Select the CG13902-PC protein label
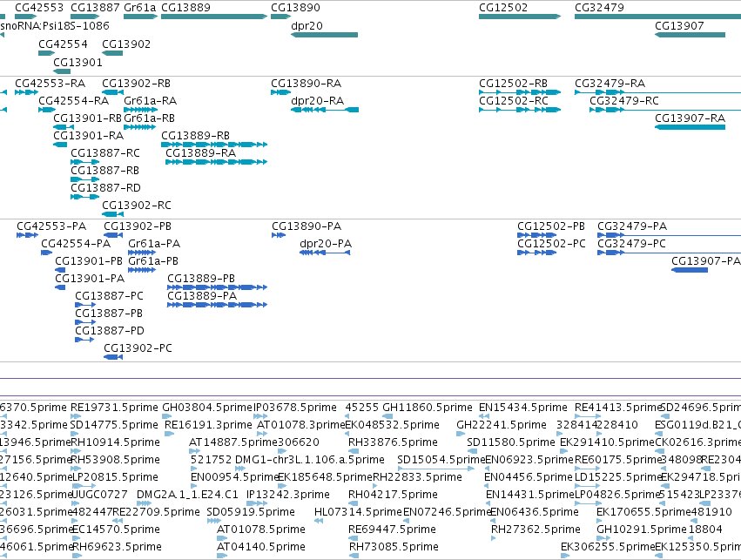This screenshot has height=560, width=741. [x=138, y=348]
